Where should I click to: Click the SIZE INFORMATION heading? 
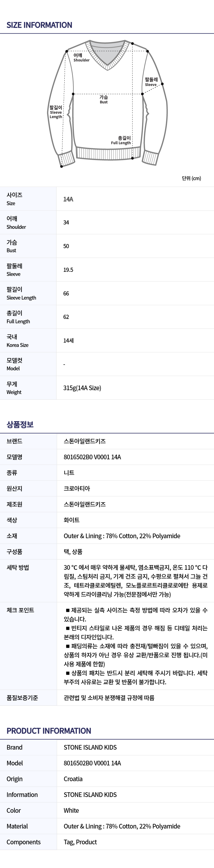[39, 25]
